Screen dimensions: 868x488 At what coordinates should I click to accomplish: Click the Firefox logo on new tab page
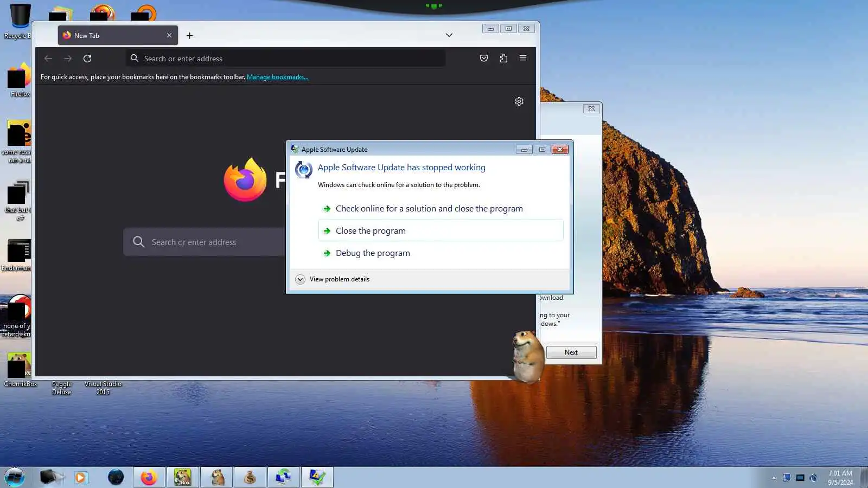[245, 179]
